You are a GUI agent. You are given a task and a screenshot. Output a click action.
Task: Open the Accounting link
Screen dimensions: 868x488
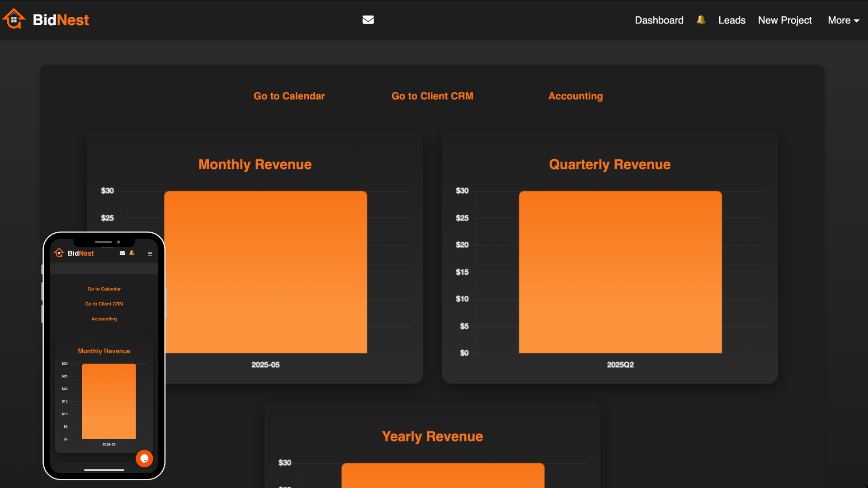[575, 96]
